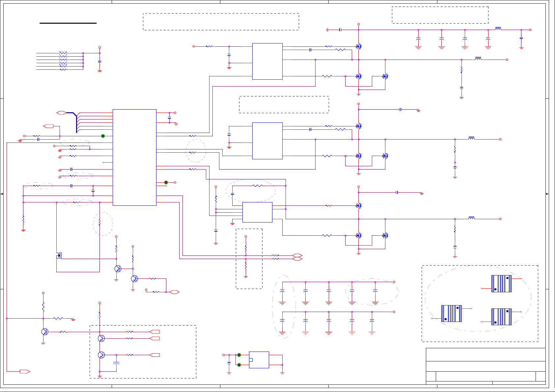Screen dimensions: 555x392
Task: Click the empty dashed note box at top right
Action: point(440,15)
